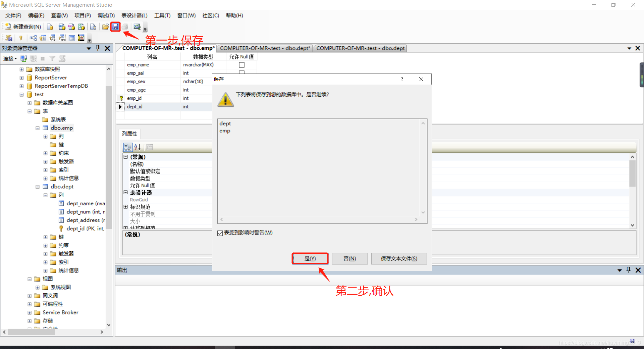Toggle Allow Null checkbox for emp_name
Viewport: 644px width, 349px height.
coord(241,65)
